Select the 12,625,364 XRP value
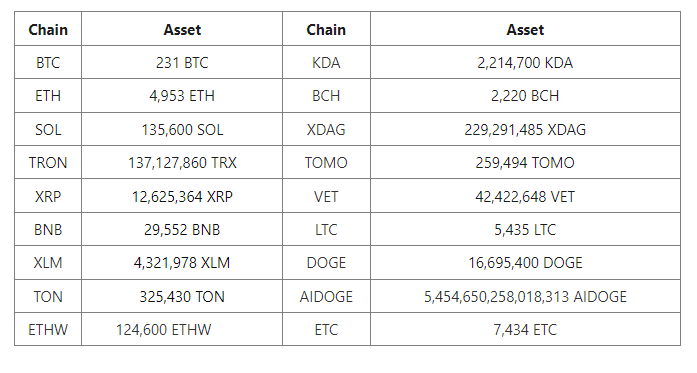The height and width of the screenshot is (373, 697). pos(182,196)
